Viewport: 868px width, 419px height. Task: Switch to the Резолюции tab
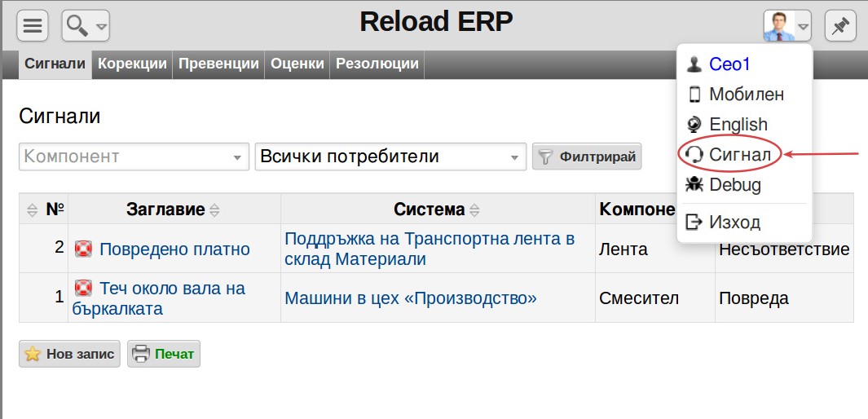(x=377, y=64)
